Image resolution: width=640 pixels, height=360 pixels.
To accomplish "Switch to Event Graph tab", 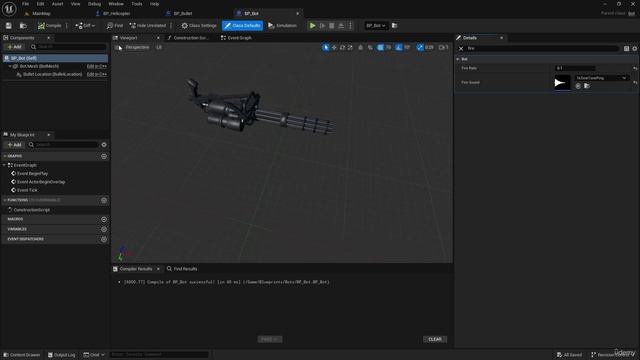I will (239, 38).
